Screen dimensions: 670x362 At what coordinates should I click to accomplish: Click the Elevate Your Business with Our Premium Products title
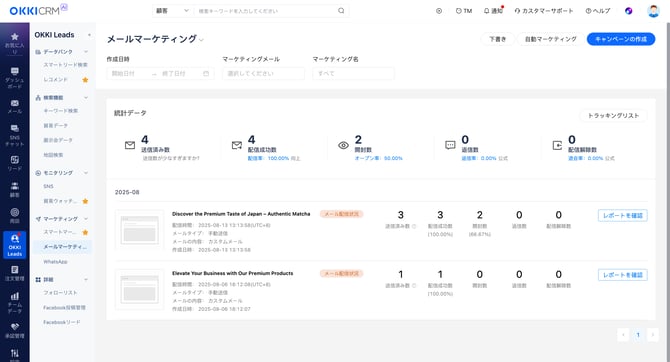(232, 273)
